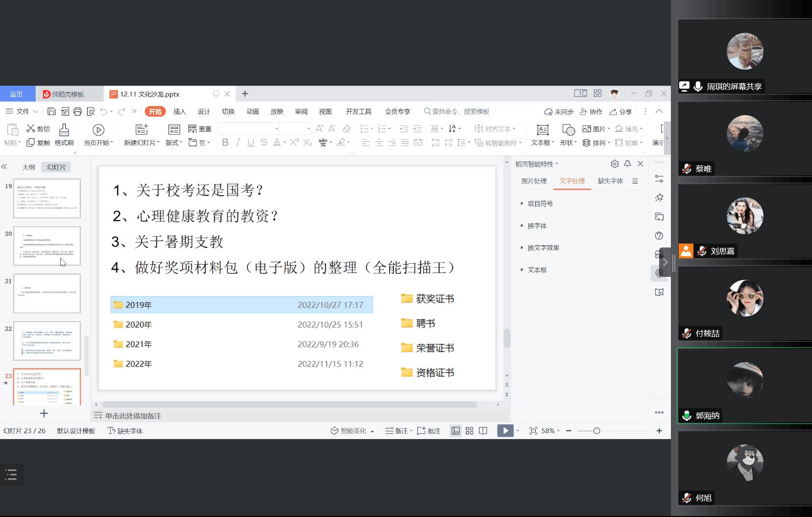This screenshot has height=517, width=812.
Task: Start slideshow from current slide (当页开始)
Action: [98, 130]
